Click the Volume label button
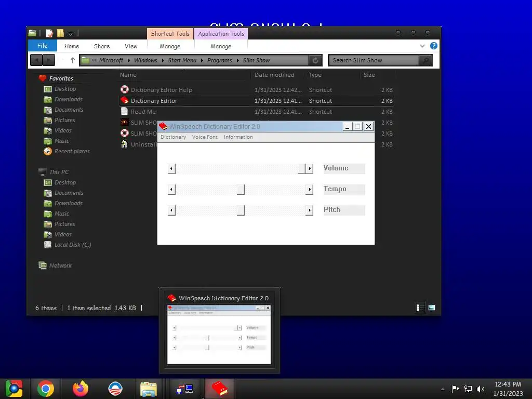 coord(344,168)
